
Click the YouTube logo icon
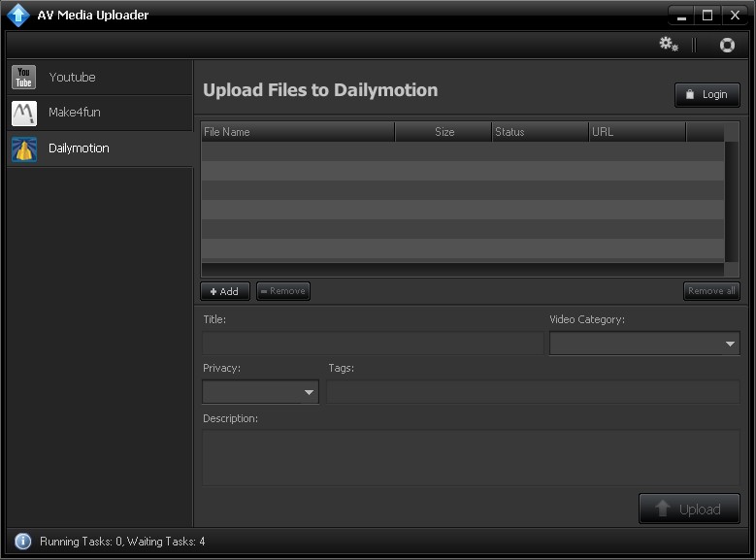24,78
